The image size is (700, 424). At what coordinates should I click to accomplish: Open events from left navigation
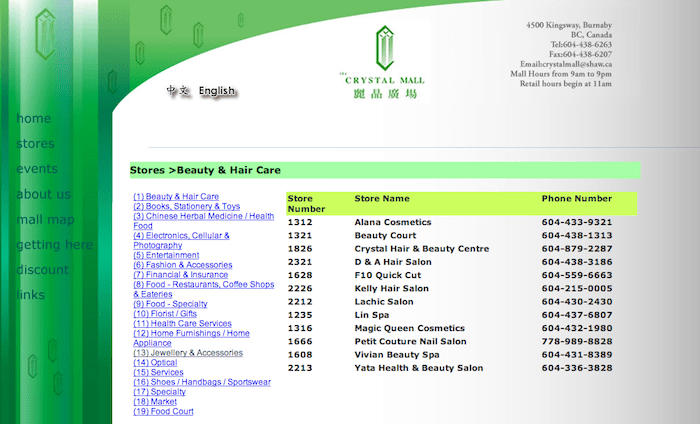pos(37,169)
